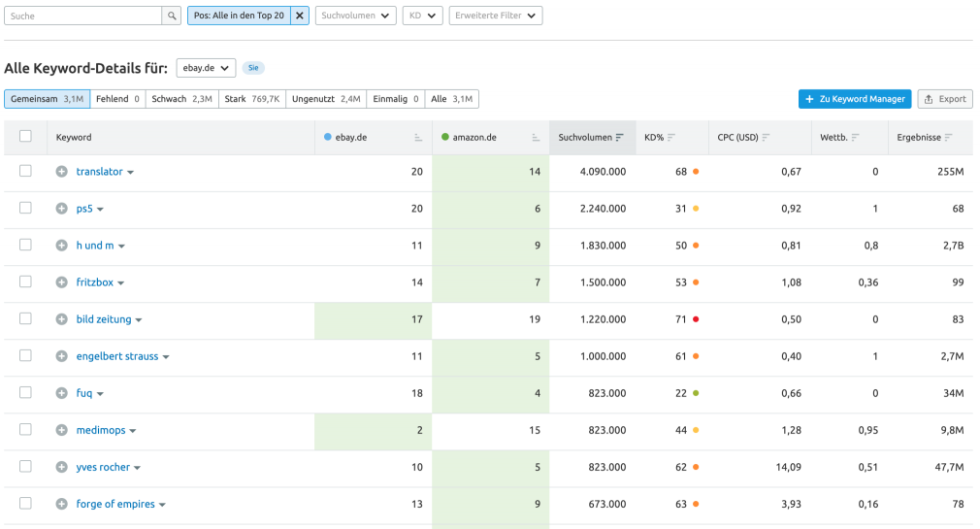Switch to the Fehlend tab
980x529 pixels.
coord(117,99)
